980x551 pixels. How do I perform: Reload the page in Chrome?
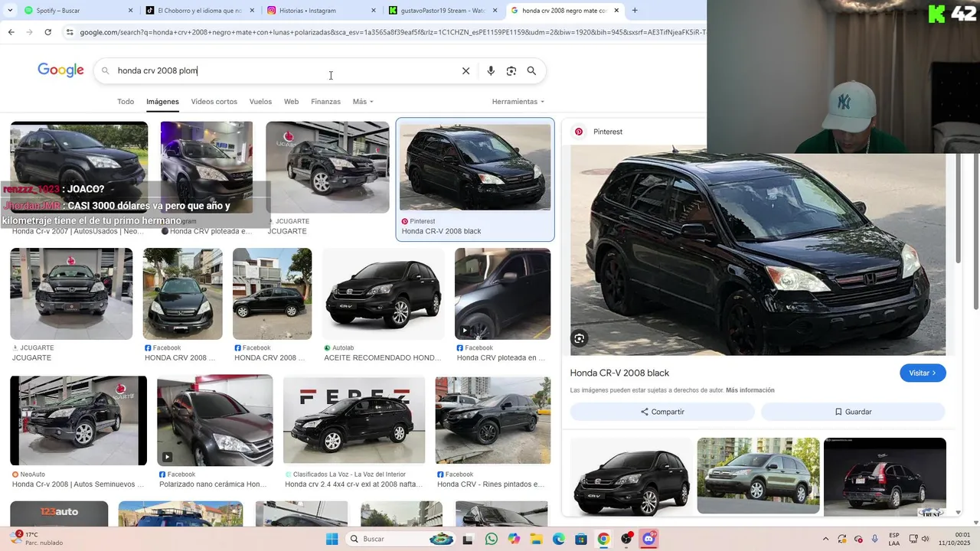click(47, 32)
